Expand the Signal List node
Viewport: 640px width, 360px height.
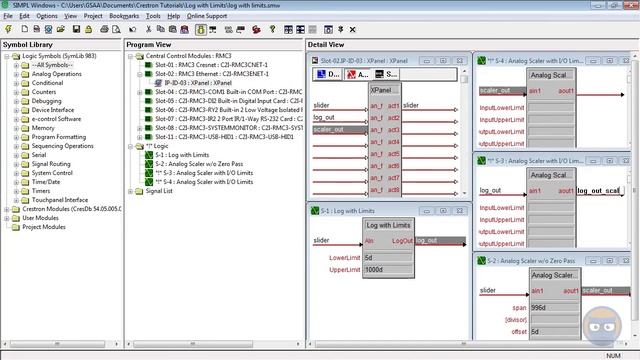click(x=130, y=191)
